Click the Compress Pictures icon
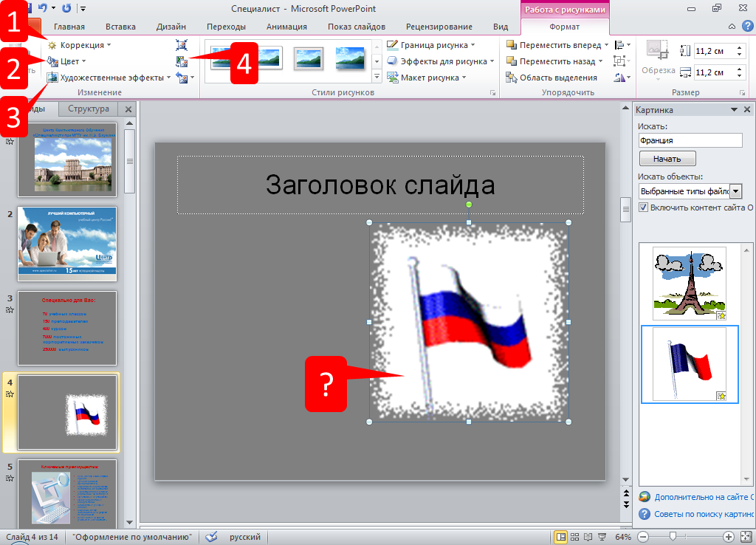The image size is (756, 545). coord(182,45)
